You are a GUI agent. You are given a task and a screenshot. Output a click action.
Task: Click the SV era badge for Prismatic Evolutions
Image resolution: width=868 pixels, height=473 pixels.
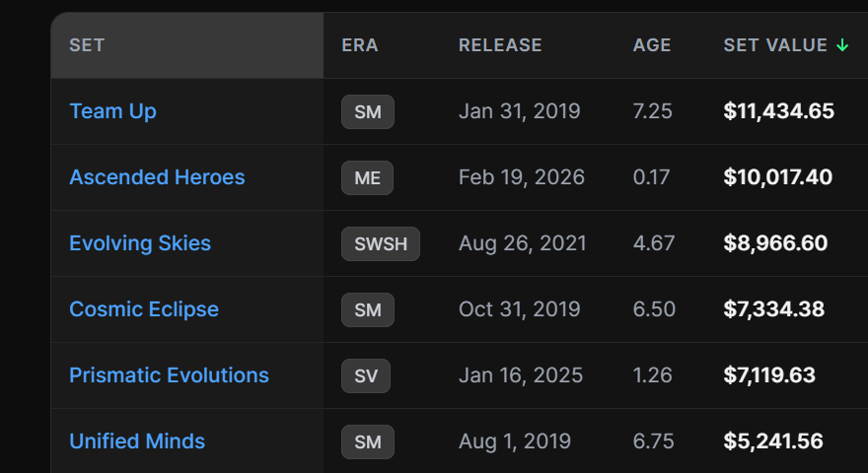365,375
